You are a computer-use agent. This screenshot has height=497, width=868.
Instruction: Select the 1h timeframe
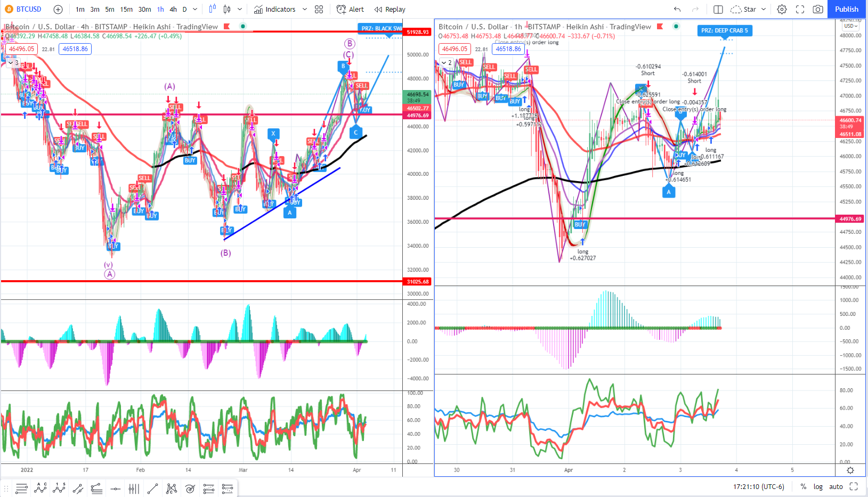160,9
